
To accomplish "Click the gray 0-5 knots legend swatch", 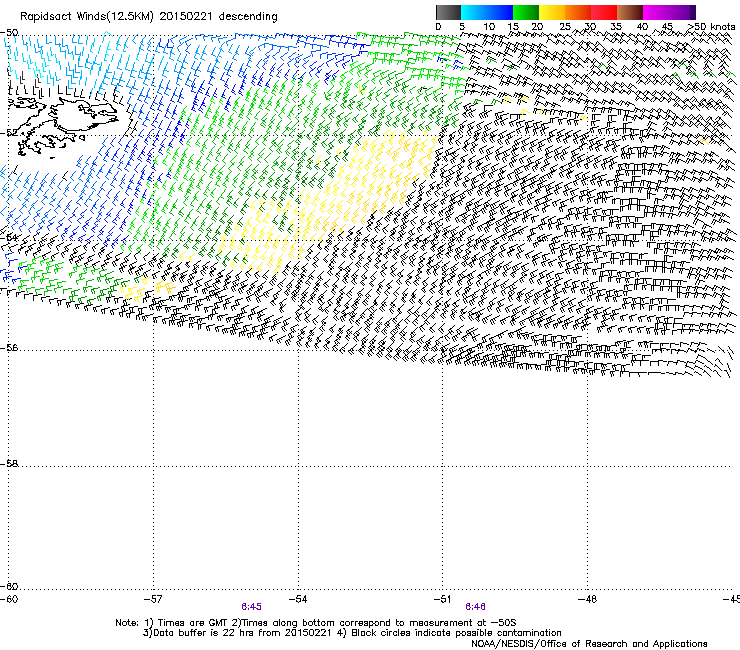I will click(448, 12).
